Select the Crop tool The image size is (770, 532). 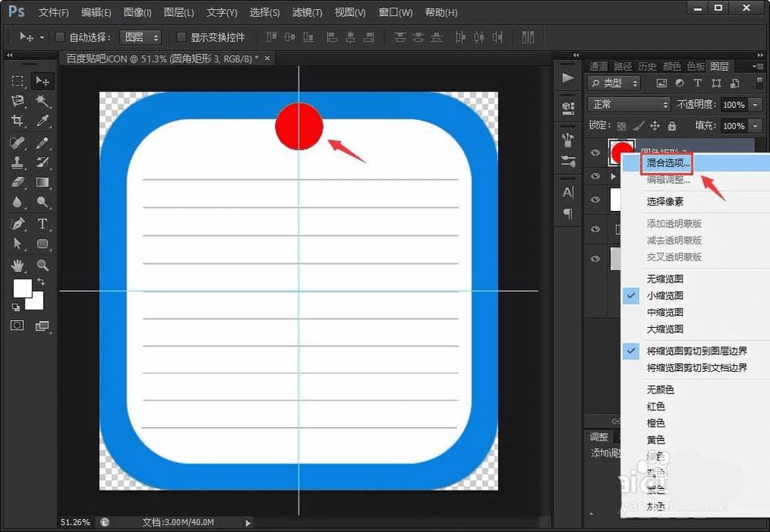pyautogui.click(x=18, y=121)
